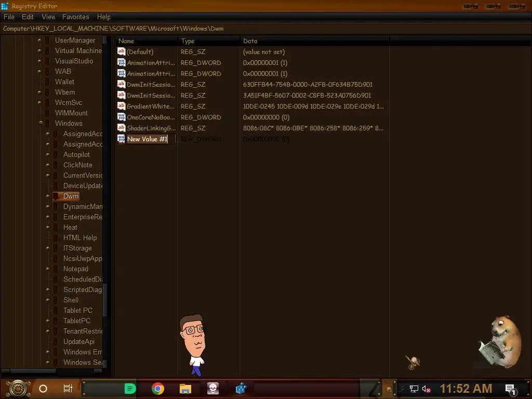Select the Heat key in tree

tap(70, 228)
